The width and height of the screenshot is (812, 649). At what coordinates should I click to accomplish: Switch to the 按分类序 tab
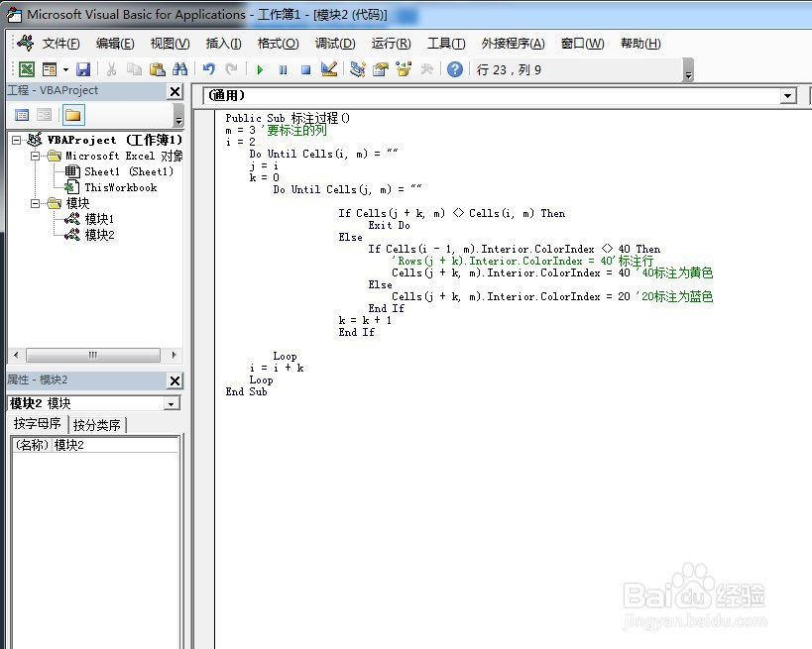(x=97, y=425)
